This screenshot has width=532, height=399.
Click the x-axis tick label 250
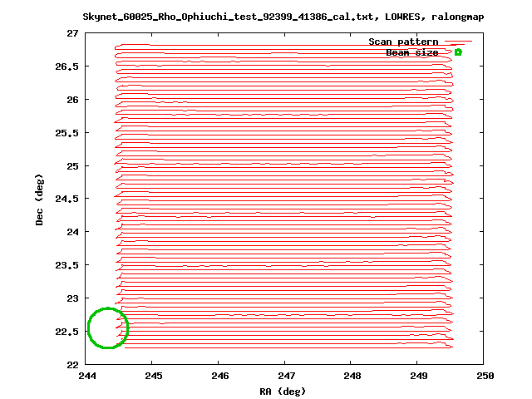point(485,376)
